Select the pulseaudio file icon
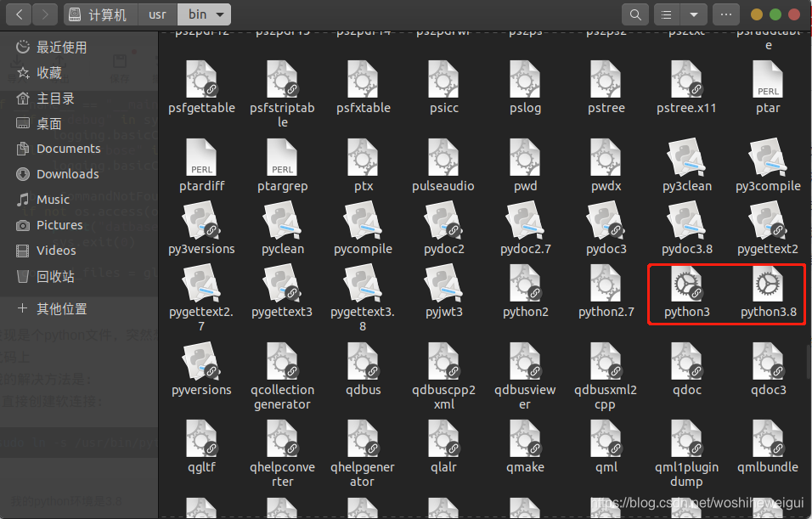Screen dimensions: 812x519 (x=444, y=157)
